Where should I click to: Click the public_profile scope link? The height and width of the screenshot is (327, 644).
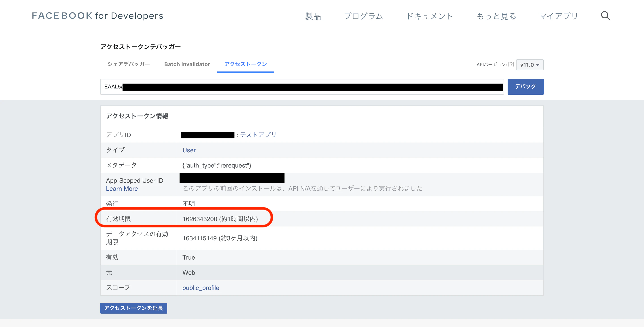201,288
